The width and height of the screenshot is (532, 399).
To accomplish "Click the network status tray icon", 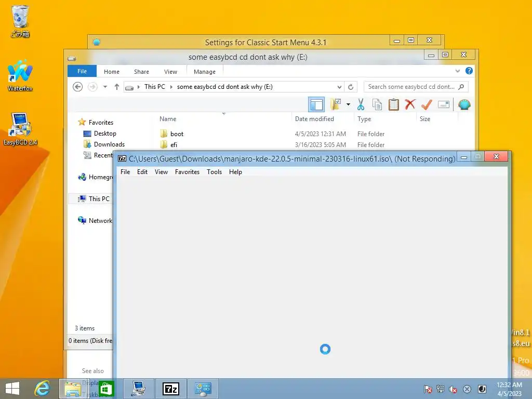I will pos(441,389).
